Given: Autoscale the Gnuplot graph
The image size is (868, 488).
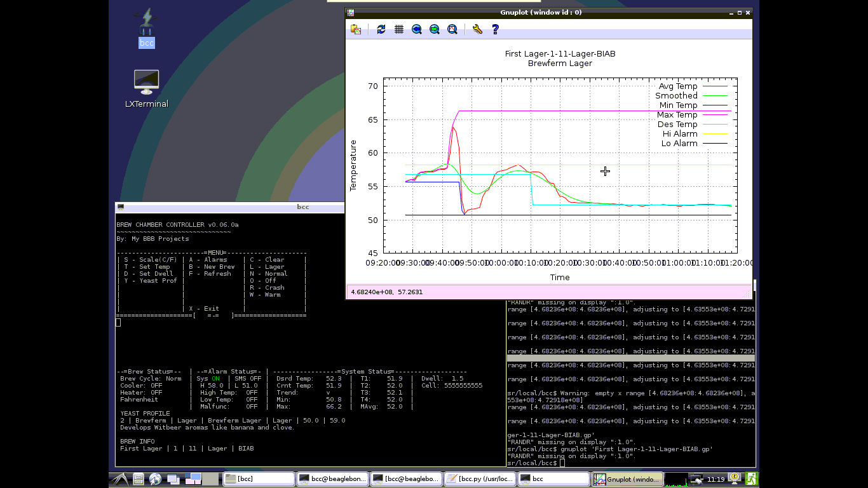Looking at the screenshot, I should [x=452, y=29].
